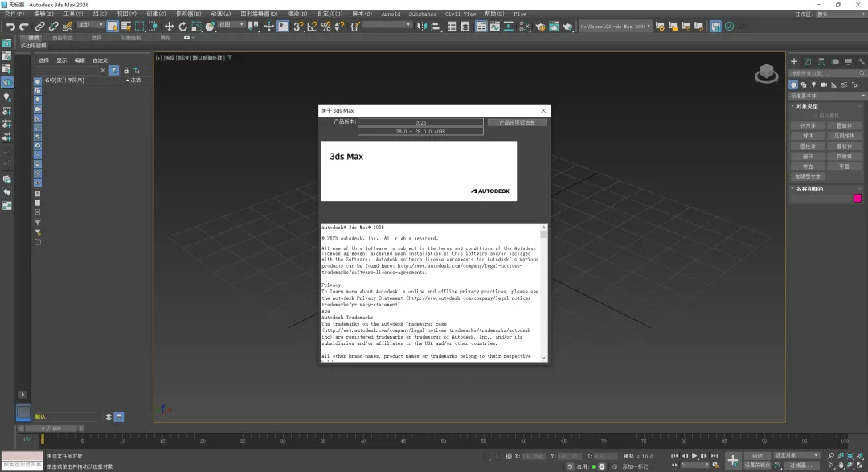Open Render Setup teapot icon
This screenshot has height=472, width=868.
[540, 26]
